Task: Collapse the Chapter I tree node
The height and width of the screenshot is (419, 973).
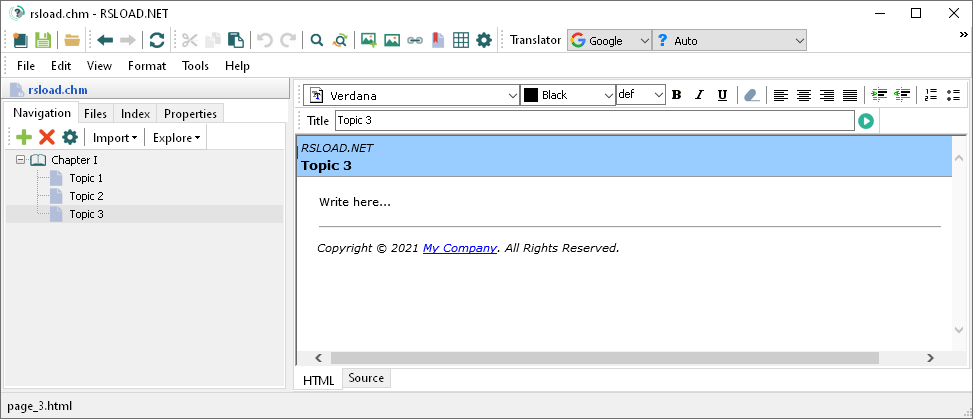Action: (x=20, y=160)
